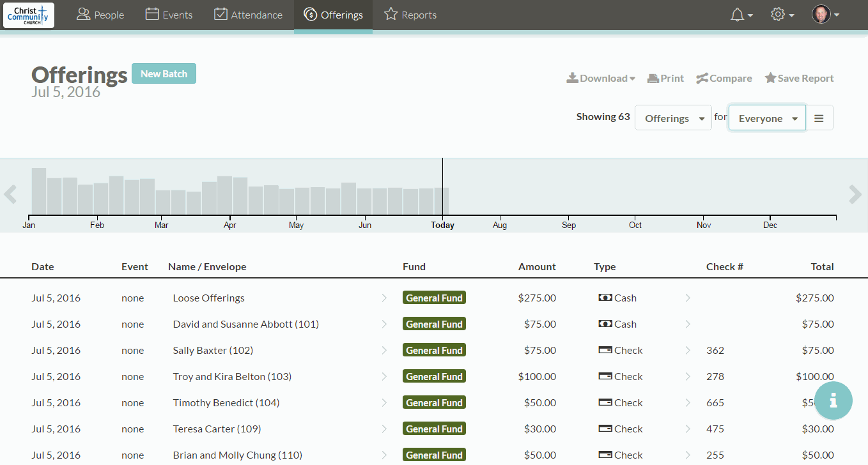Viewport: 868px width, 465px height.
Task: Open the user profile avatar menu
Action: pyautogui.click(x=825, y=15)
